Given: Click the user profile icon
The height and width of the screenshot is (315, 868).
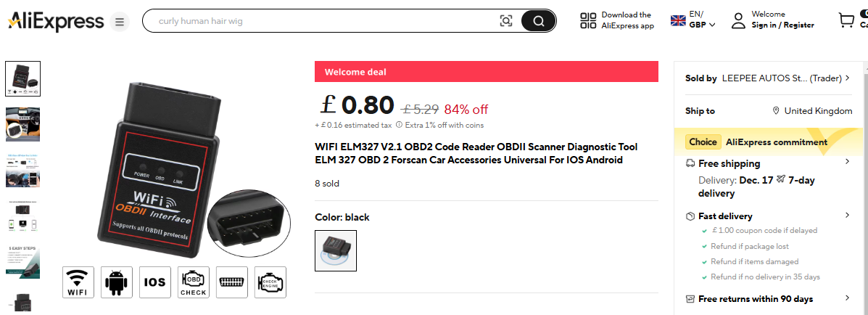Looking at the screenshot, I should tap(738, 21).
